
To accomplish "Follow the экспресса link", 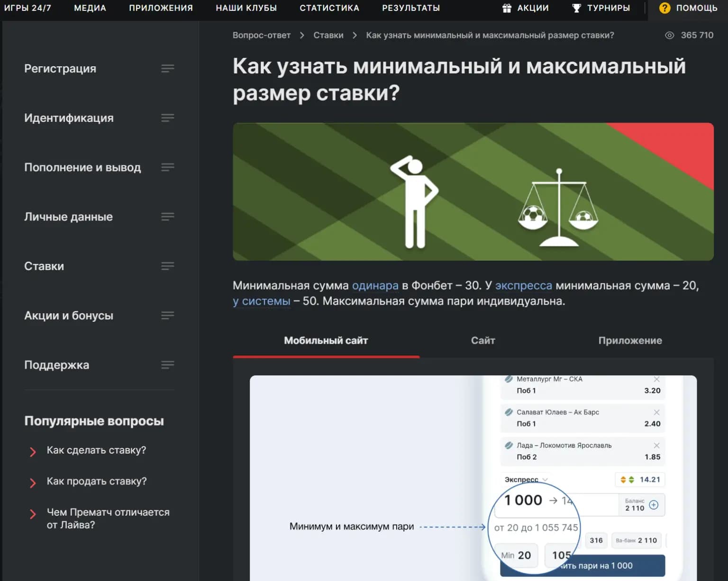I will tap(524, 285).
